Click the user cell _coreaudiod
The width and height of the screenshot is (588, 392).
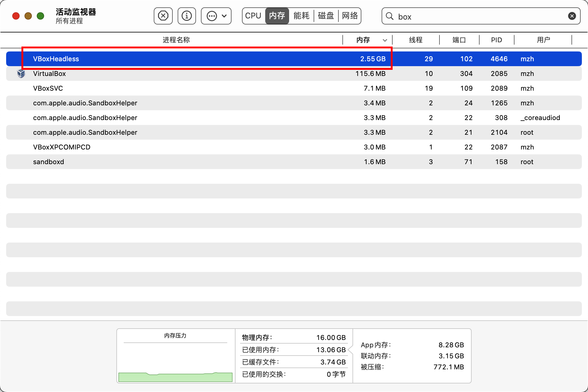pyautogui.click(x=540, y=118)
